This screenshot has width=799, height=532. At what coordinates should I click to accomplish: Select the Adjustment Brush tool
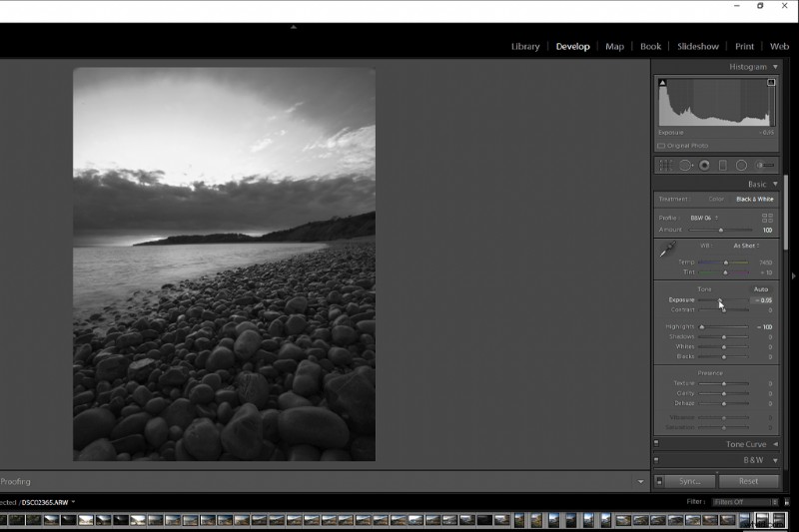(764, 165)
